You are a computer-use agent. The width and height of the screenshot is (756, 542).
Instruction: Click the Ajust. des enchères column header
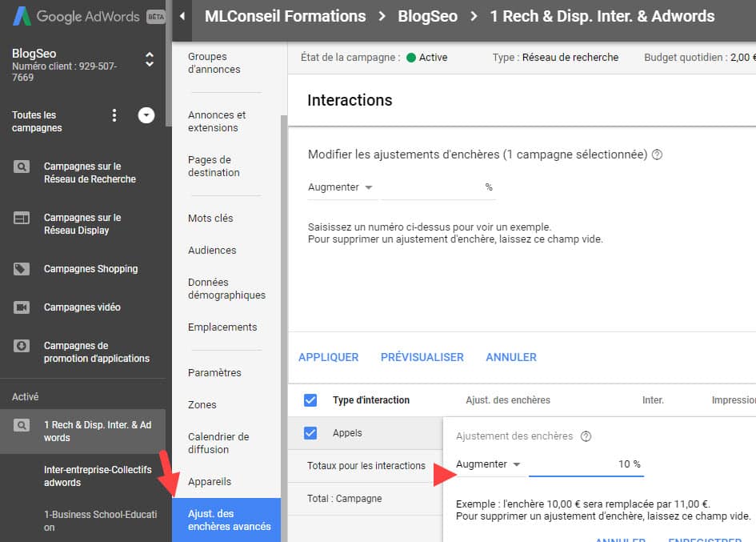coord(508,400)
